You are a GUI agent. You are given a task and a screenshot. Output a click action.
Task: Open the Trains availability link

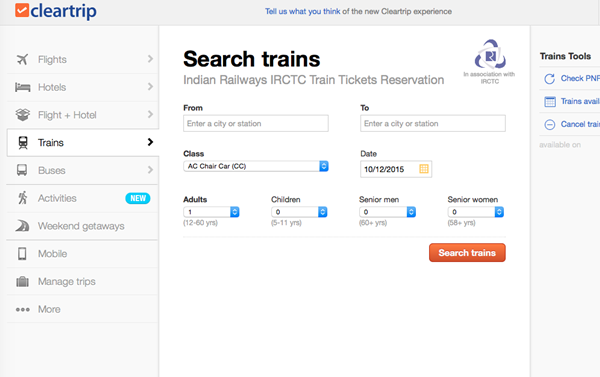[x=580, y=101]
